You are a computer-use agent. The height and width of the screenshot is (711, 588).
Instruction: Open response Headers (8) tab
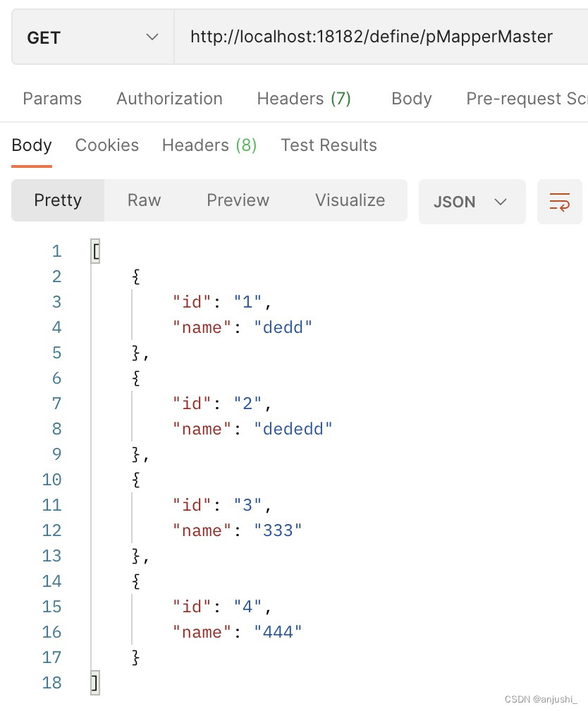tap(209, 145)
